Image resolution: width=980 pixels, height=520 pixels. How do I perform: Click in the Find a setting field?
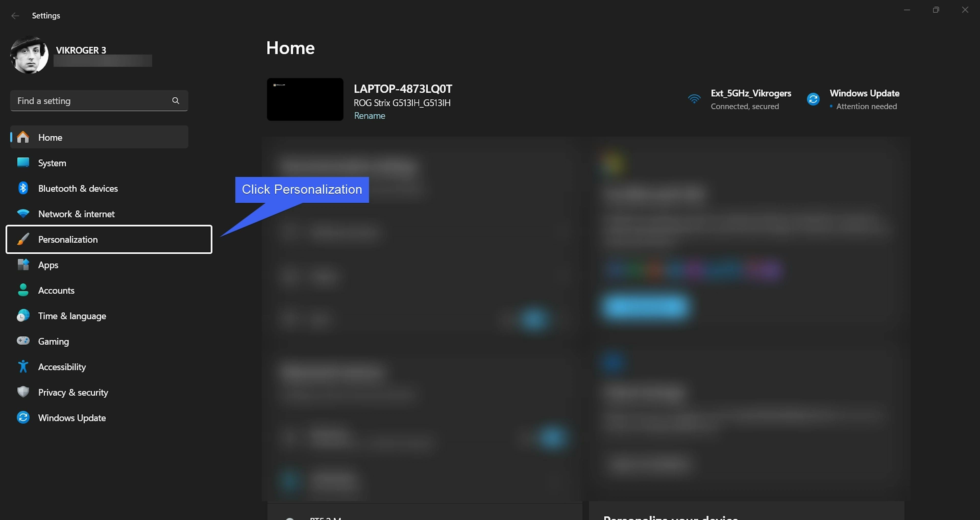[x=91, y=101]
